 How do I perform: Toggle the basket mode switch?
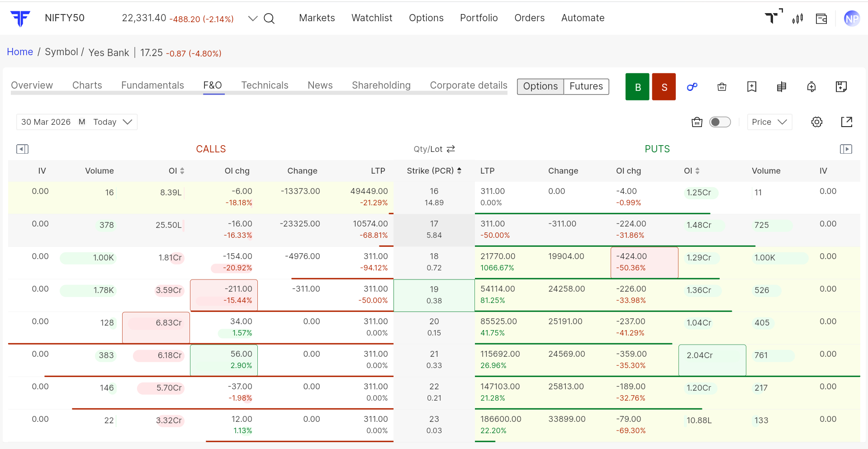[x=720, y=122]
